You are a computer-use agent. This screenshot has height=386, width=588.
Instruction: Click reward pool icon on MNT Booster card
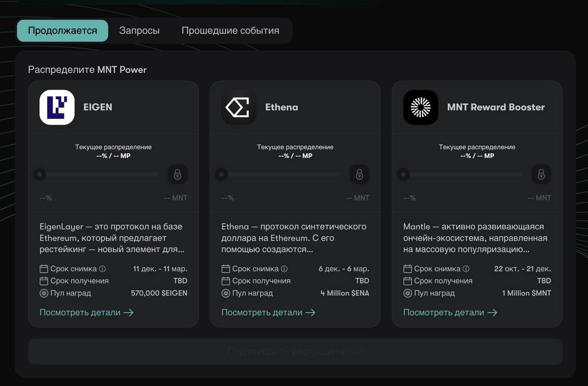click(407, 293)
